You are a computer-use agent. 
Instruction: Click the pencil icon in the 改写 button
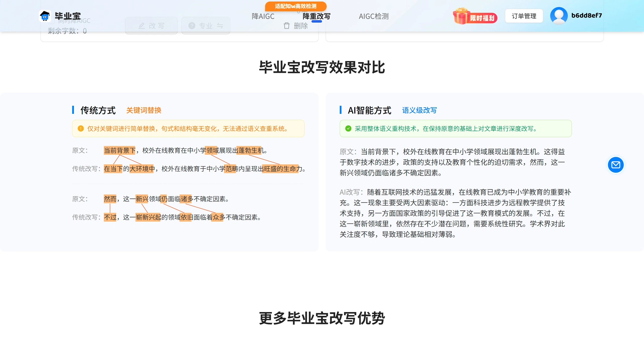pos(142,26)
